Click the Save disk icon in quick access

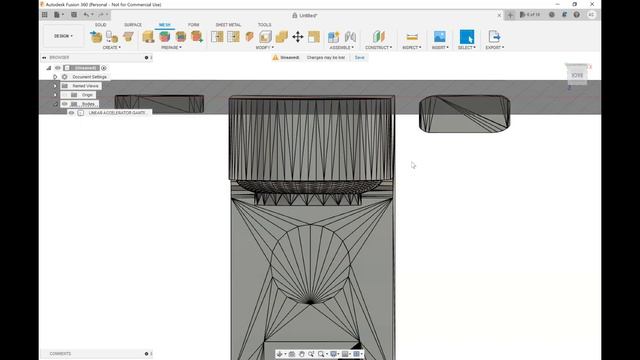[74, 15]
